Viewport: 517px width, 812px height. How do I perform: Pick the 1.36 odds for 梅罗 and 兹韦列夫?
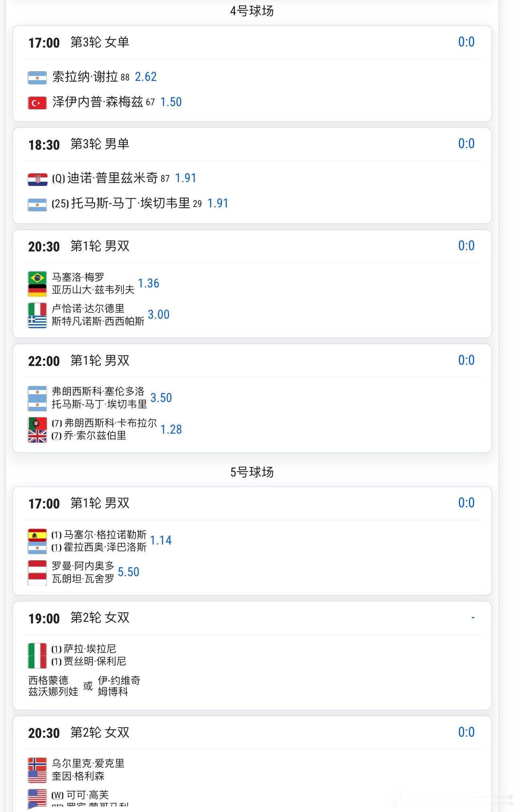149,283
